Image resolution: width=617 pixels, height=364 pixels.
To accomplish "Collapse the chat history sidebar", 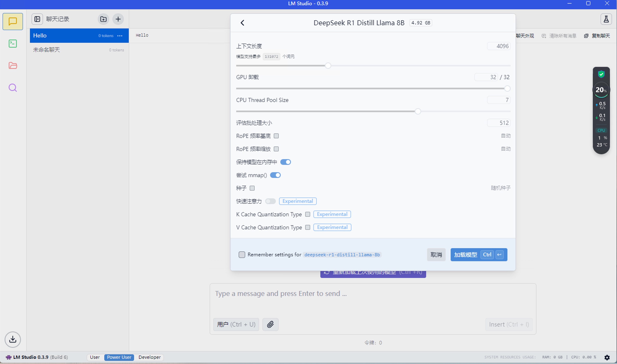I will [37, 19].
